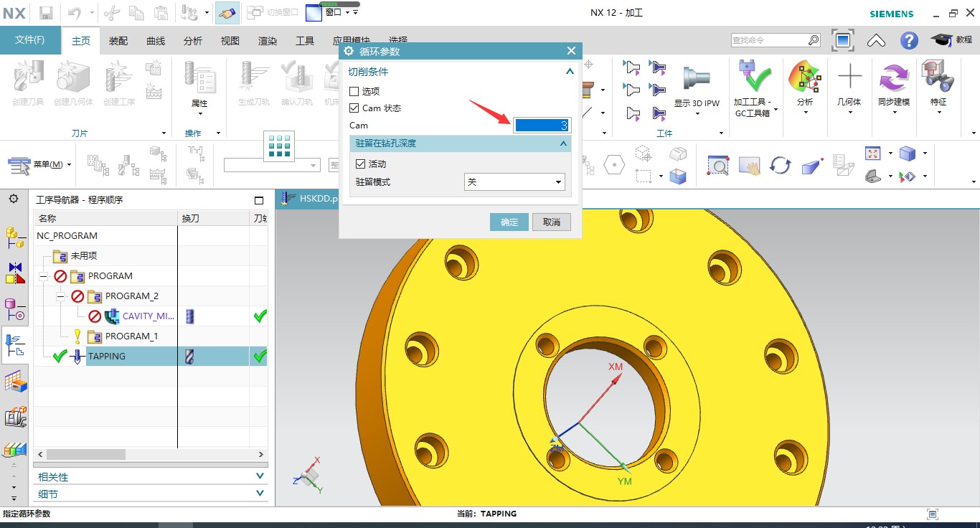Click the Cam value input field

542,126
